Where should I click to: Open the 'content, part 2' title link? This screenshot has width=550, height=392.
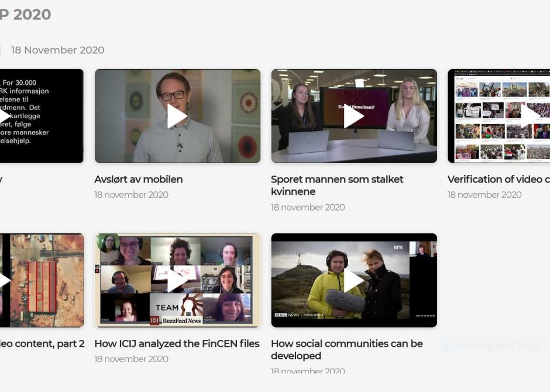[42, 343]
